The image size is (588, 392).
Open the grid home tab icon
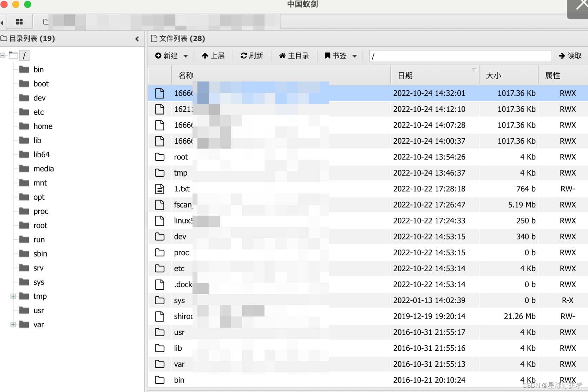(19, 22)
